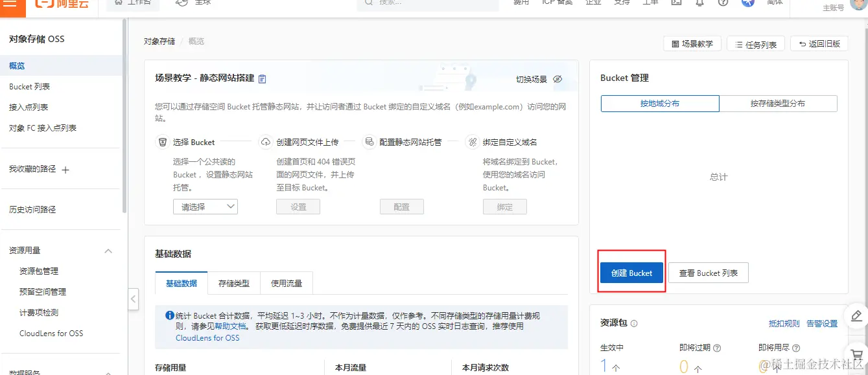Click the floating edit pencil icon

tap(856, 316)
